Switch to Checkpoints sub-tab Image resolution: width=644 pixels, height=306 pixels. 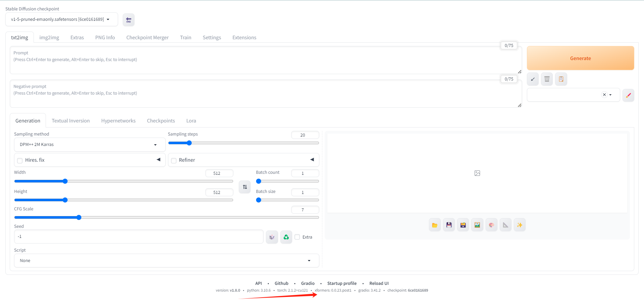point(161,121)
